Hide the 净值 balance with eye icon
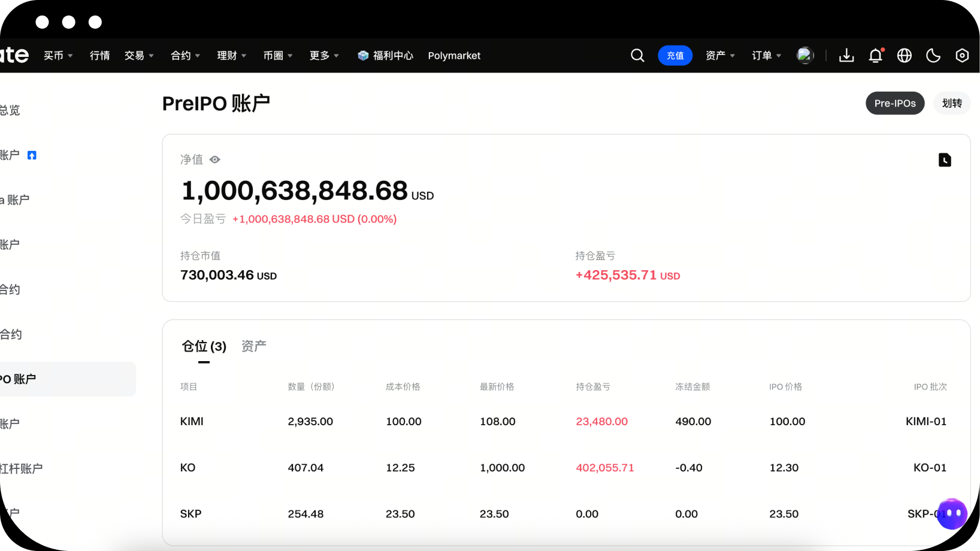The image size is (980, 551). coord(215,160)
